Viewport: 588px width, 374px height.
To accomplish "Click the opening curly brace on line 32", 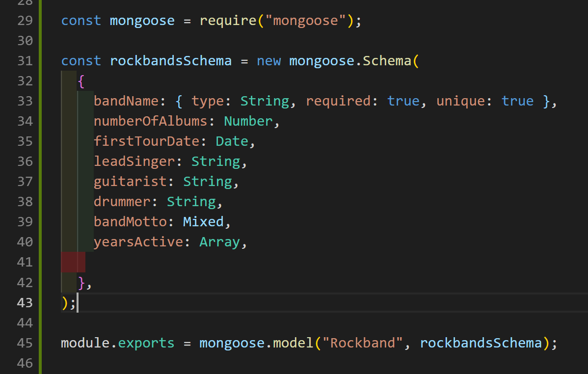I will 81,80.
